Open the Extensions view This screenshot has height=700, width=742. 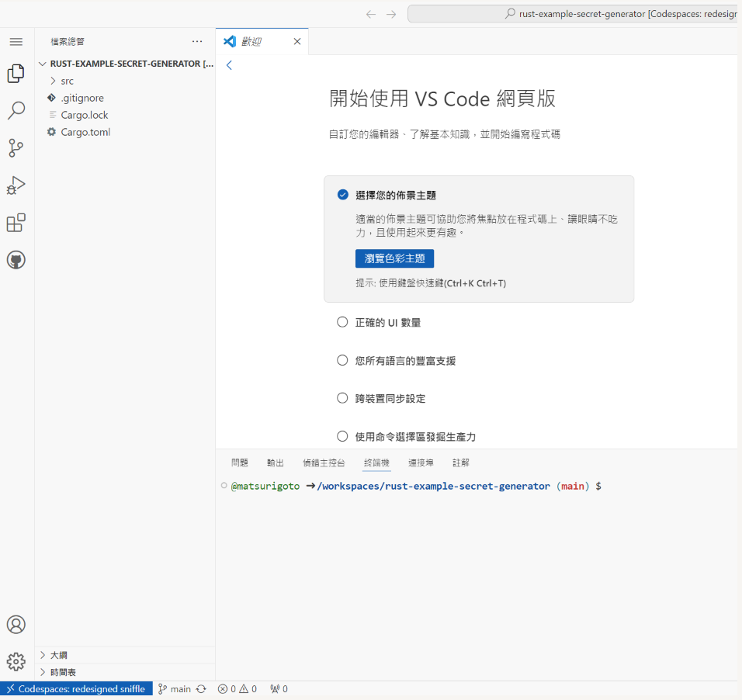pyautogui.click(x=16, y=223)
